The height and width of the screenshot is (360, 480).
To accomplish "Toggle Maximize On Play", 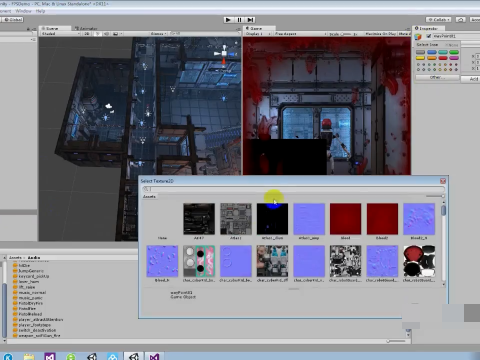I will pyautogui.click(x=381, y=34).
